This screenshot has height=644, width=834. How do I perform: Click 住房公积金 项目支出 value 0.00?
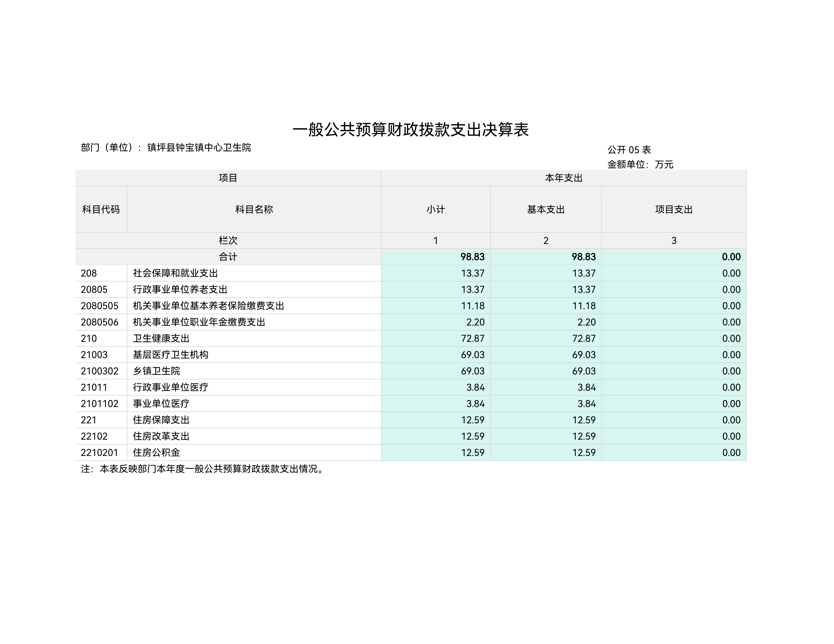(731, 452)
